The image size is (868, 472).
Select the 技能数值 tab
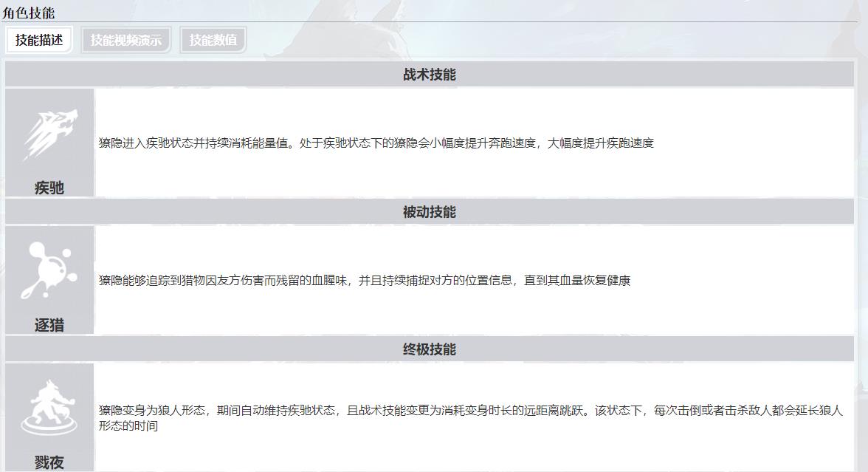(213, 40)
